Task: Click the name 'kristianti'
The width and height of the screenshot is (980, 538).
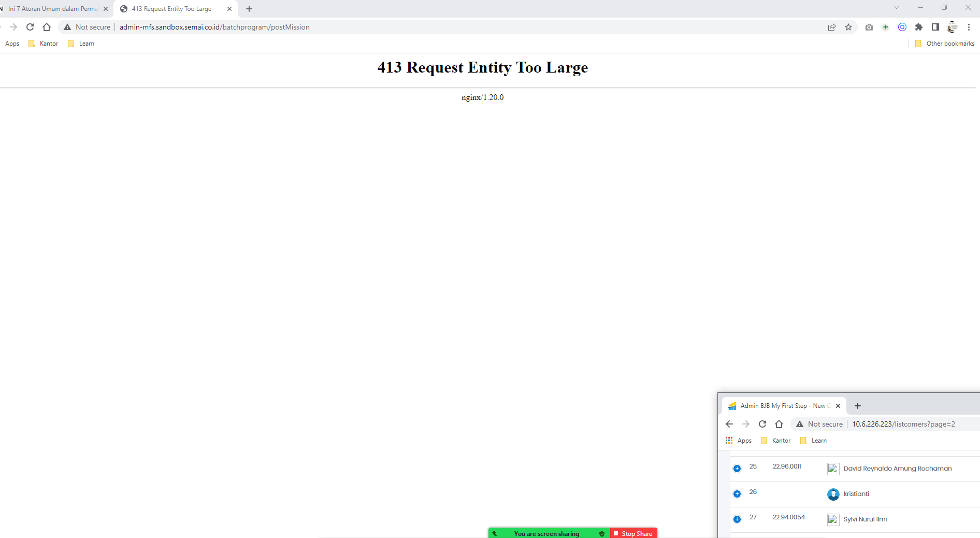Action: (x=856, y=494)
